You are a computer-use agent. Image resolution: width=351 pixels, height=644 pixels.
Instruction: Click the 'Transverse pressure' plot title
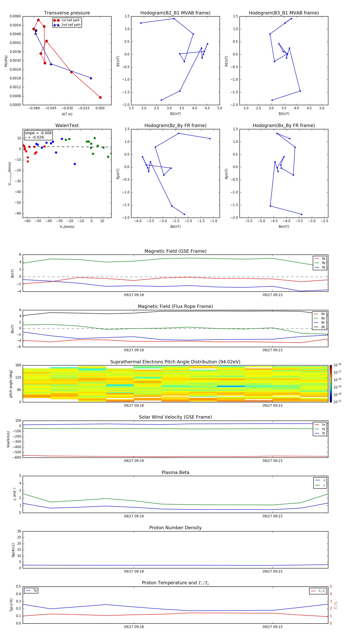pyautogui.click(x=67, y=13)
